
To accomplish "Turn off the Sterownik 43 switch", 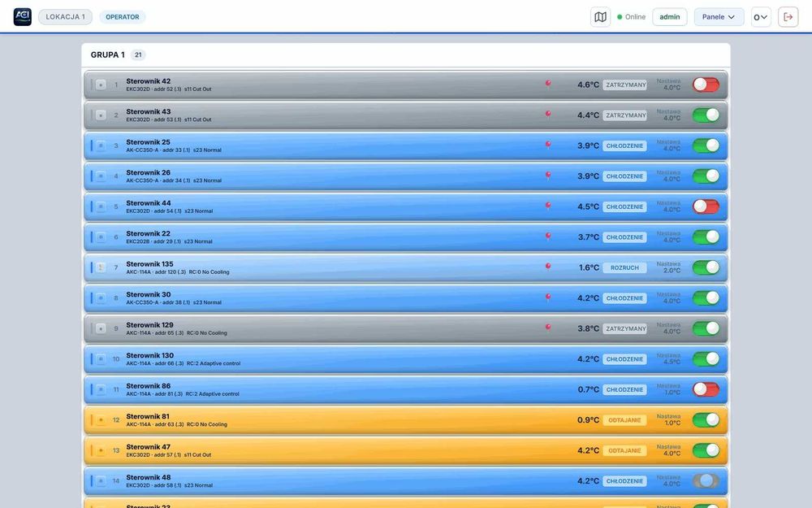I will (706, 115).
